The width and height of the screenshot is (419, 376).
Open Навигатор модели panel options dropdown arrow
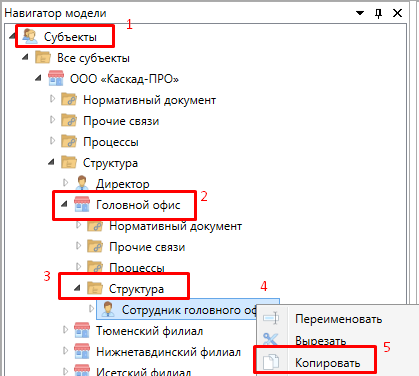point(360,13)
